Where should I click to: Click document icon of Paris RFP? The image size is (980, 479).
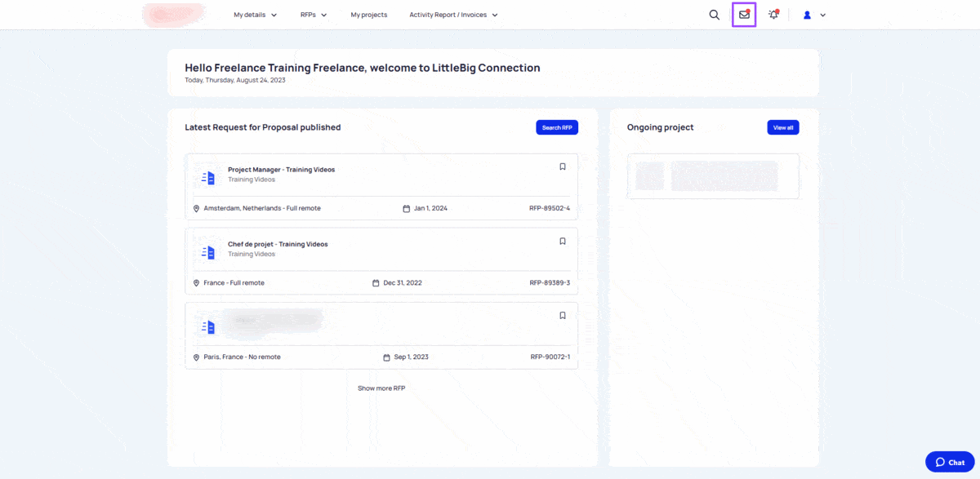point(209,327)
